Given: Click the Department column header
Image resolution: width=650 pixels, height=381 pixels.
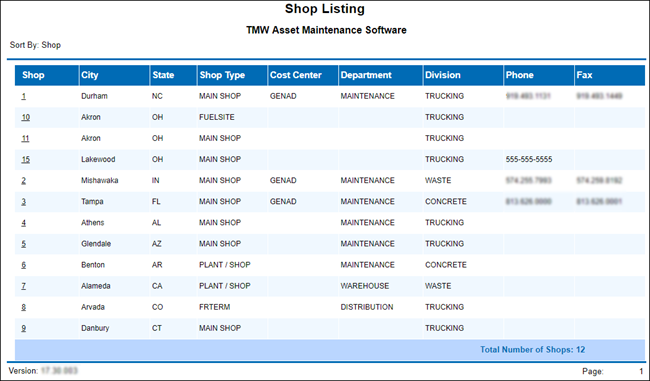Looking at the screenshot, I should pos(366,75).
